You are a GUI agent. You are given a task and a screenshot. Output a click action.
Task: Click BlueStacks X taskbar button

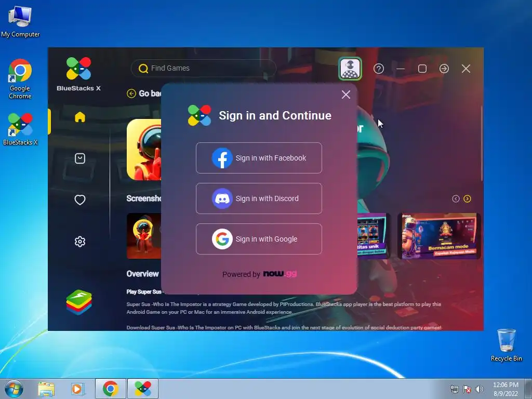(x=143, y=389)
